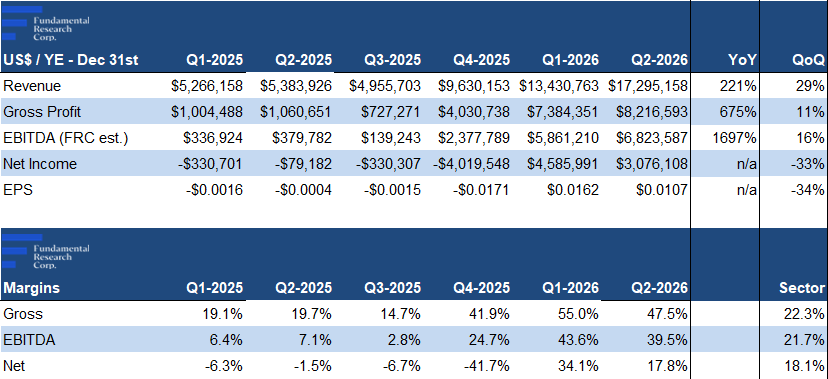The height and width of the screenshot is (379, 828).
Task: Click the Revenue row label
Action: (x=32, y=86)
